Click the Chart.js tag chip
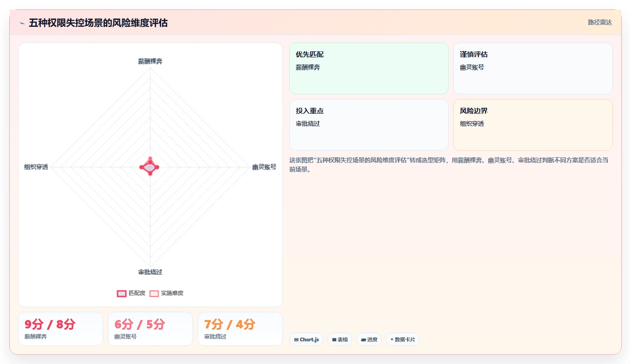This screenshot has width=631, height=364. [306, 339]
